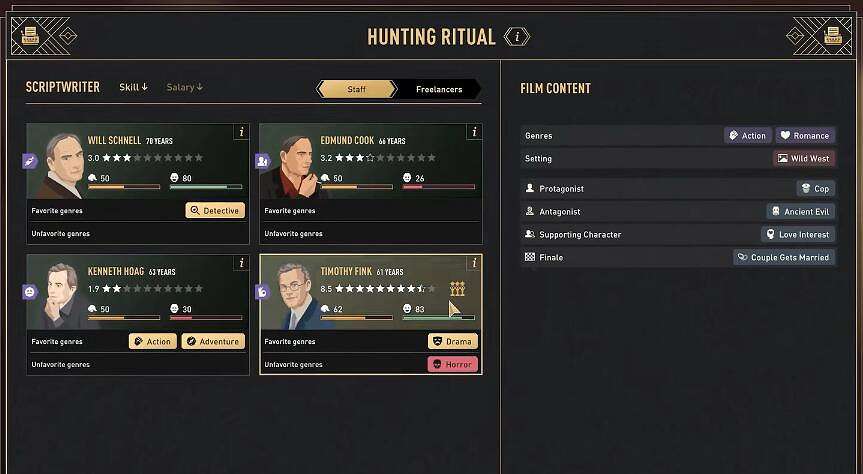Click purple badge beside Kenneth Hoag's card
This screenshot has width=863, height=474.
coord(30,292)
